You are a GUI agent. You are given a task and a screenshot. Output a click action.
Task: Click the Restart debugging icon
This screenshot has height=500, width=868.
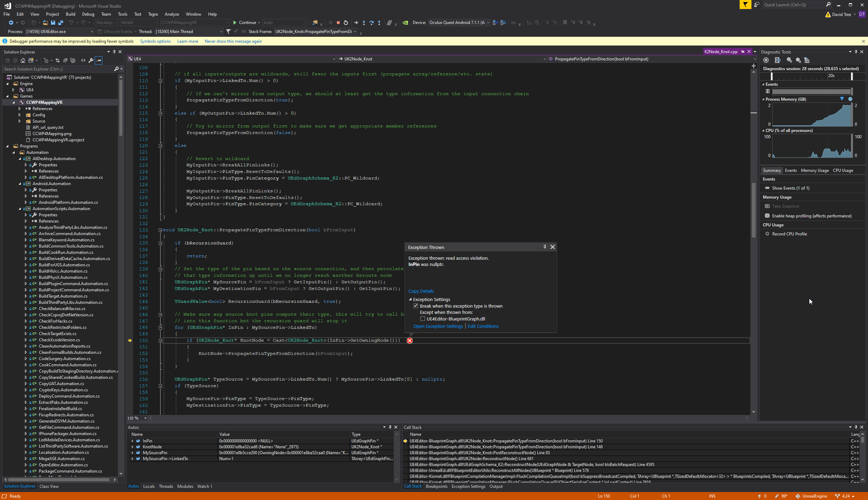click(346, 23)
